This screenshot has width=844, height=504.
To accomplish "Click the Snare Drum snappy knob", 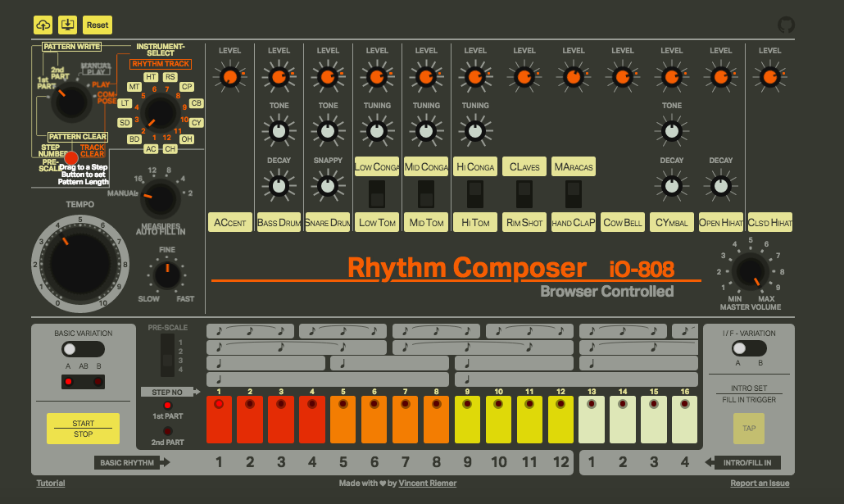I will coord(328,187).
